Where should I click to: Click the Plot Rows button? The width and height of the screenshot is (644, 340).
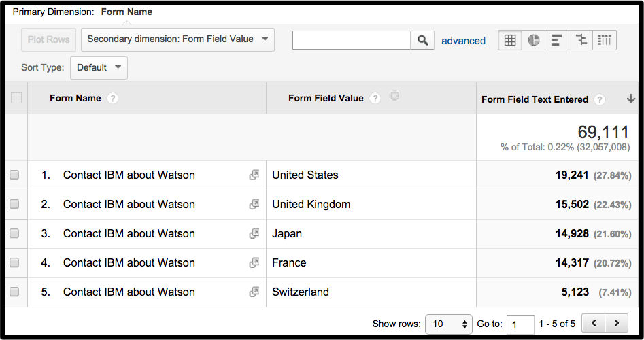click(x=48, y=40)
